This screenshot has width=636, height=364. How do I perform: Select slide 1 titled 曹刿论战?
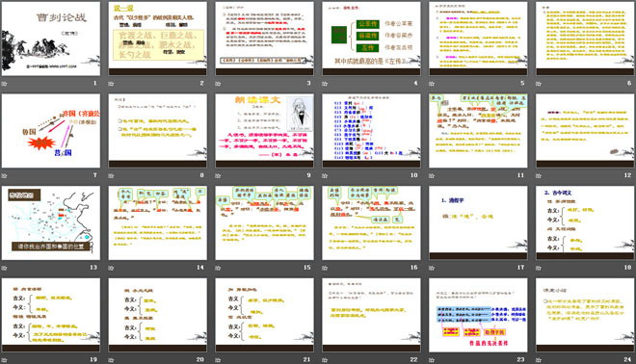[51, 39]
